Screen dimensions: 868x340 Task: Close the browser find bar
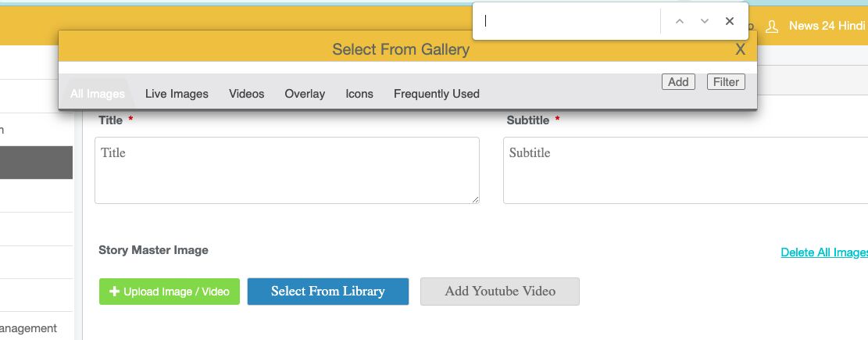tap(730, 22)
